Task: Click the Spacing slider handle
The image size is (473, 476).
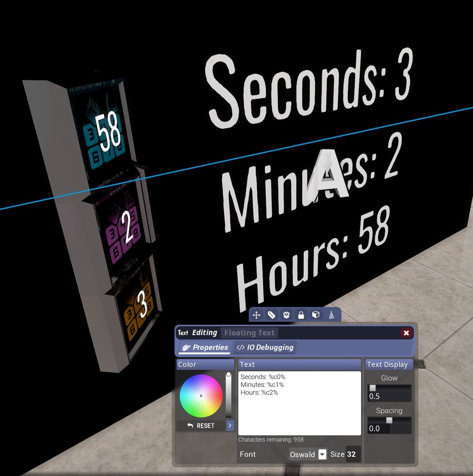Action: (x=389, y=421)
